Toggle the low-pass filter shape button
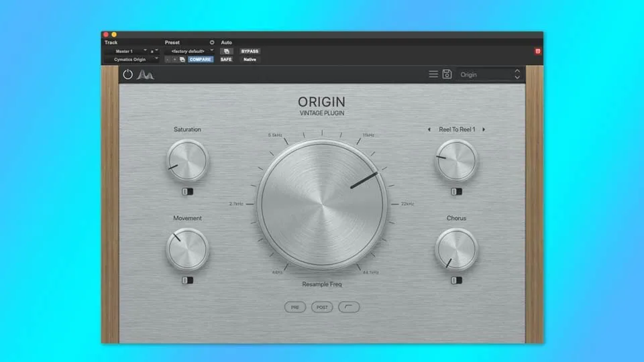 (349, 307)
